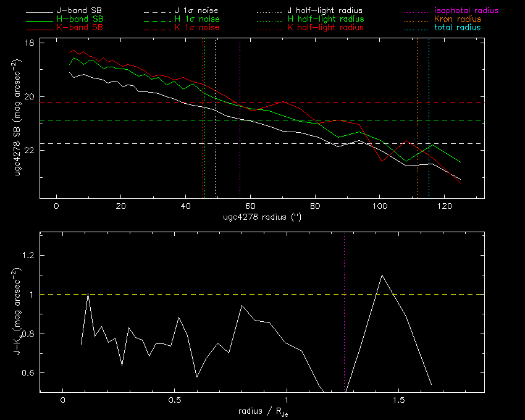Click the orange Kron radius vertical line in upper plot
Viewport: 525px width, 420px height.
coord(417,117)
